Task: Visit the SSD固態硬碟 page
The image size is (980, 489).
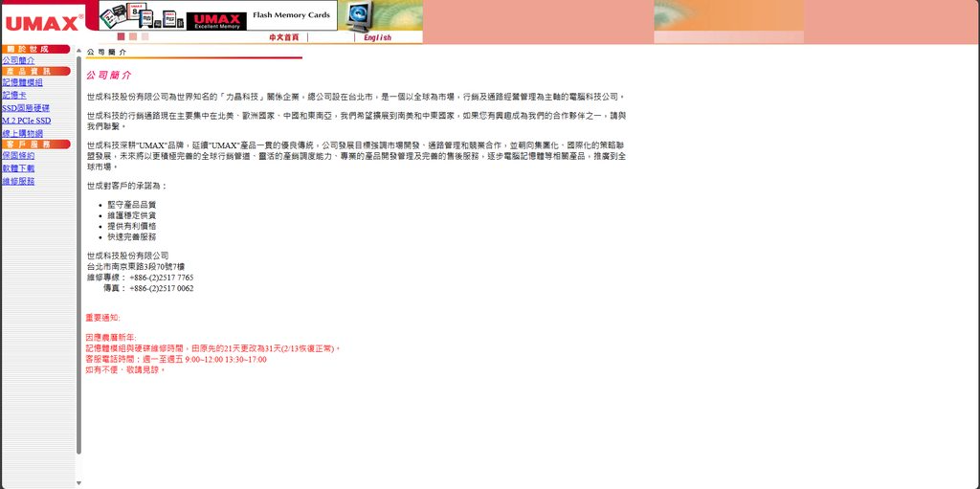Action: click(x=26, y=108)
